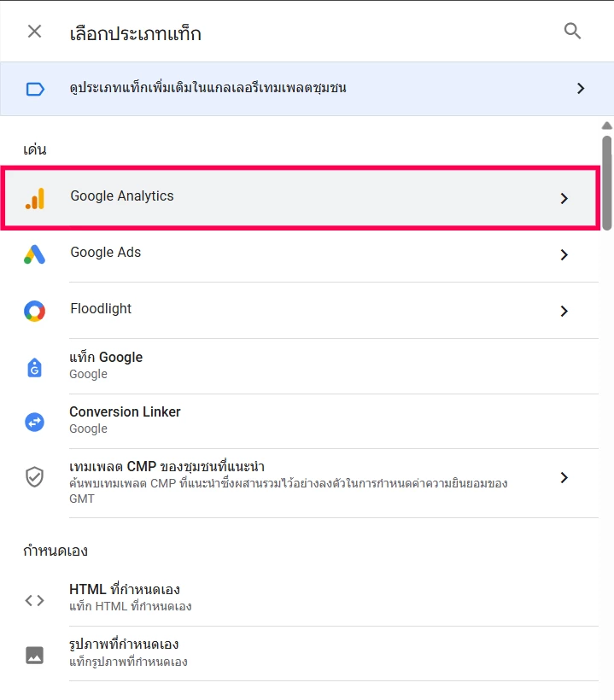Click the CMP shield checkmark icon

tap(34, 476)
